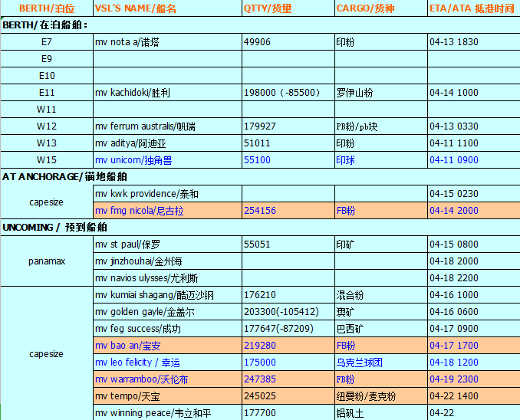The image size is (520, 420).
Task: Click vessel cell mv bao an/宝安
Action: [x=167, y=346]
